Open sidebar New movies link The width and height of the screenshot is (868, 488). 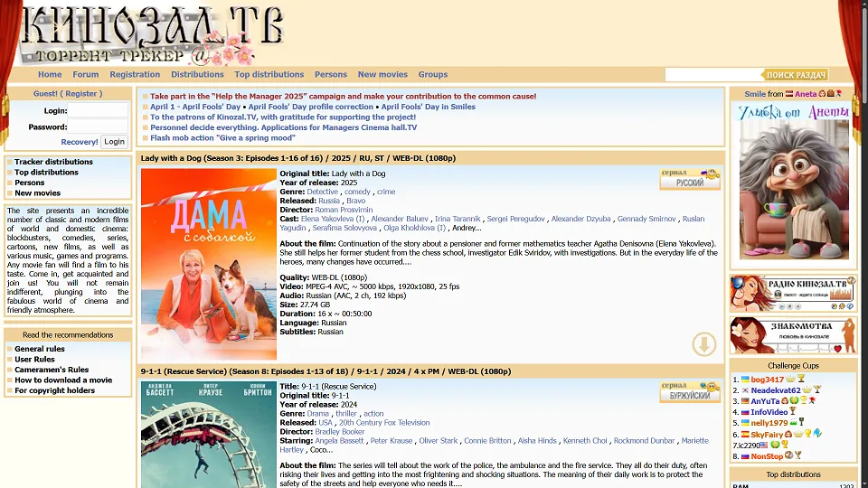tap(38, 193)
